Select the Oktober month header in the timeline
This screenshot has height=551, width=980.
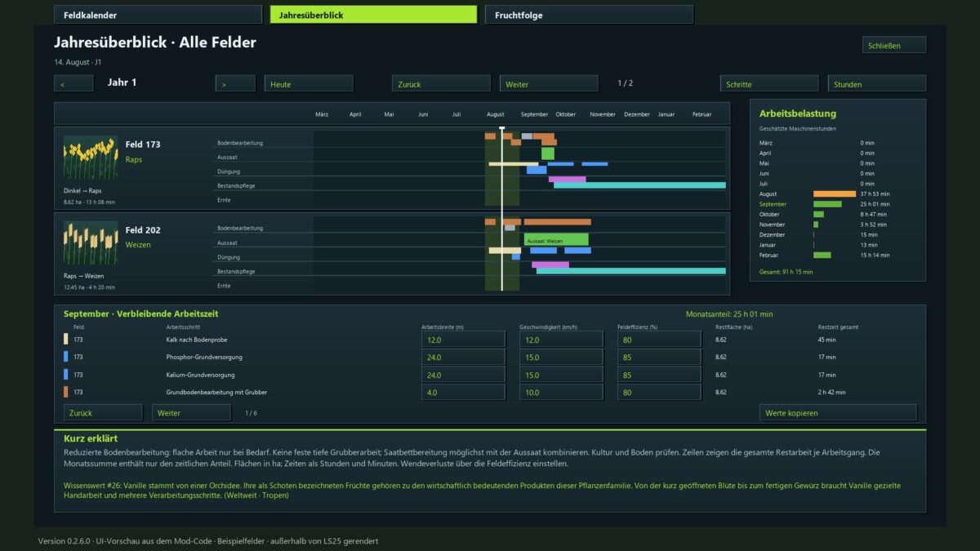566,114
